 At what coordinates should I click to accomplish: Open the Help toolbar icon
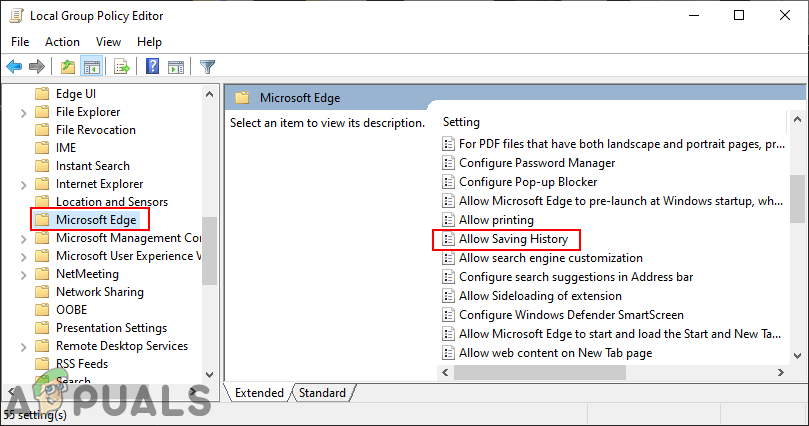pyautogui.click(x=153, y=67)
